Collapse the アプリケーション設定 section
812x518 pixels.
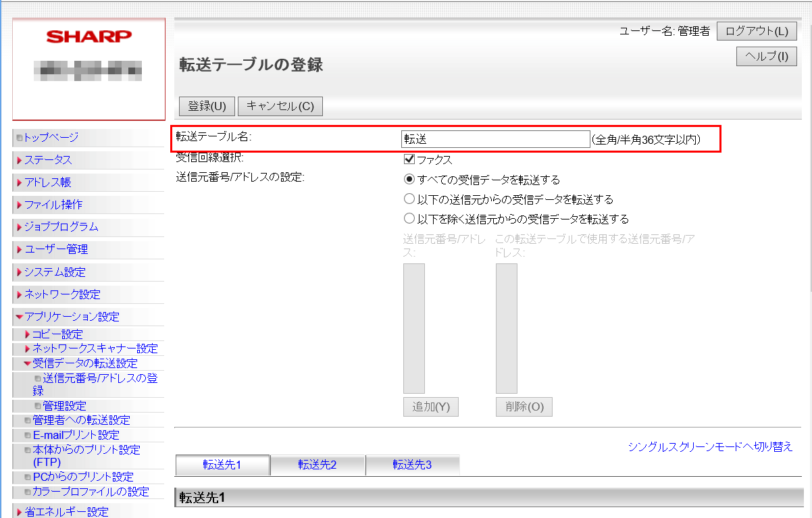(x=20, y=317)
